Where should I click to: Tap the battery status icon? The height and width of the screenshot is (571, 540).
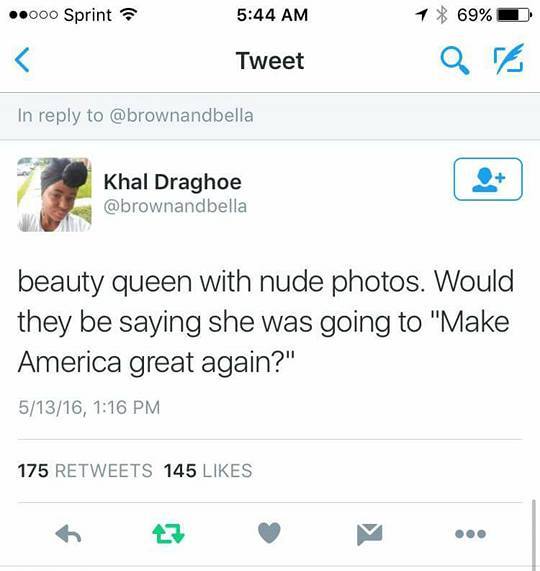tap(515, 15)
